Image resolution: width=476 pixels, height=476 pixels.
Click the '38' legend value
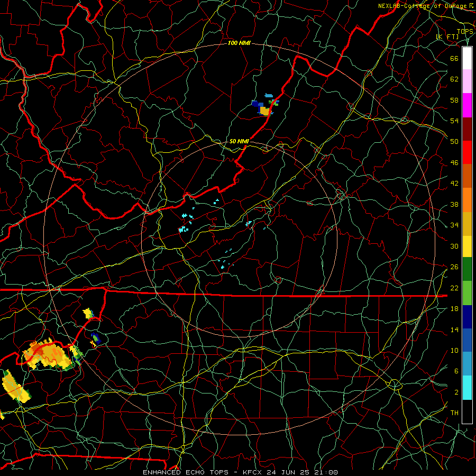(x=454, y=205)
